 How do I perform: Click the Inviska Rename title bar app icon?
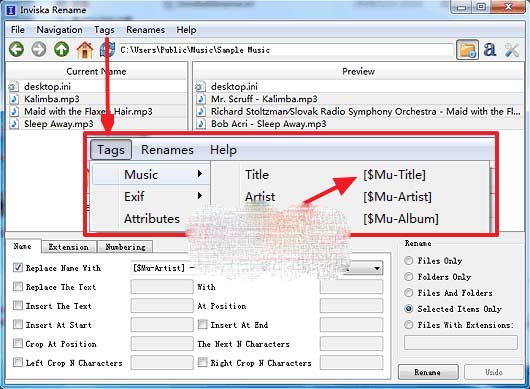point(10,10)
